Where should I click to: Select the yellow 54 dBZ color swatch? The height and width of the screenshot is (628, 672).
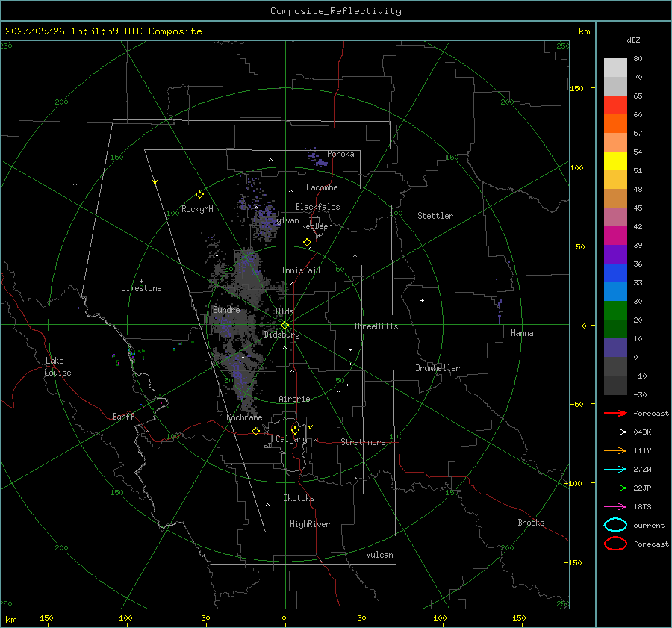click(615, 161)
